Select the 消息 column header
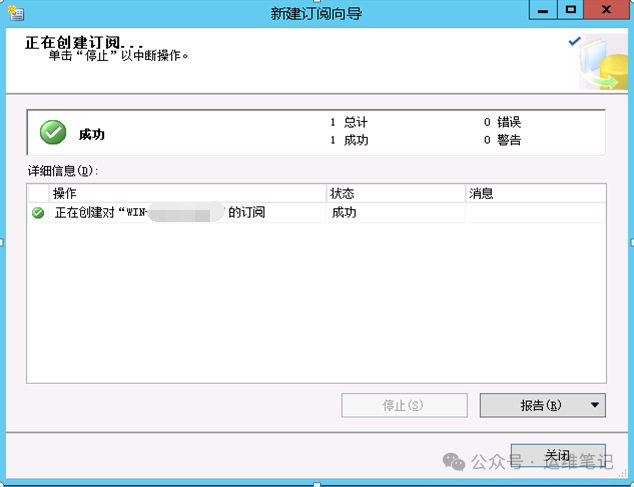This screenshot has height=487, width=634. point(536,193)
